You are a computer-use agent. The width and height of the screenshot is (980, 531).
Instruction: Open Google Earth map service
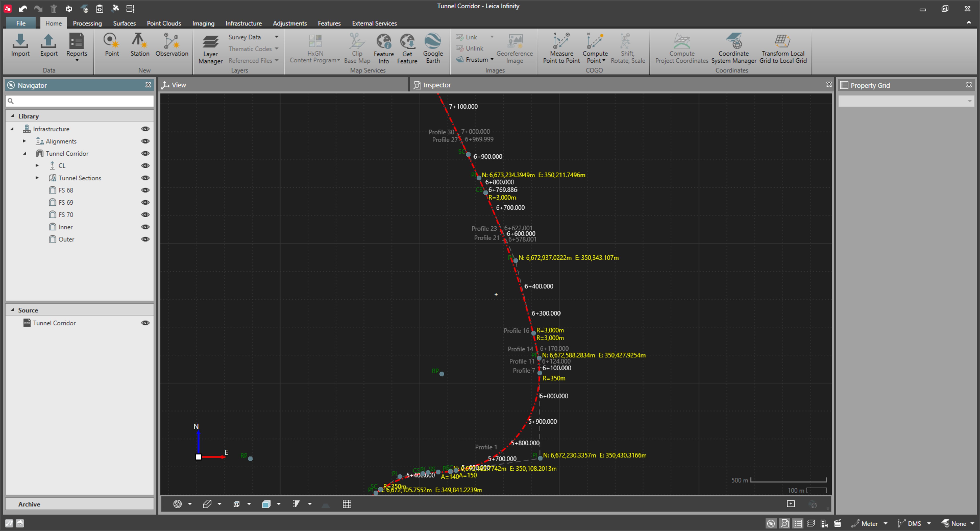pos(433,48)
